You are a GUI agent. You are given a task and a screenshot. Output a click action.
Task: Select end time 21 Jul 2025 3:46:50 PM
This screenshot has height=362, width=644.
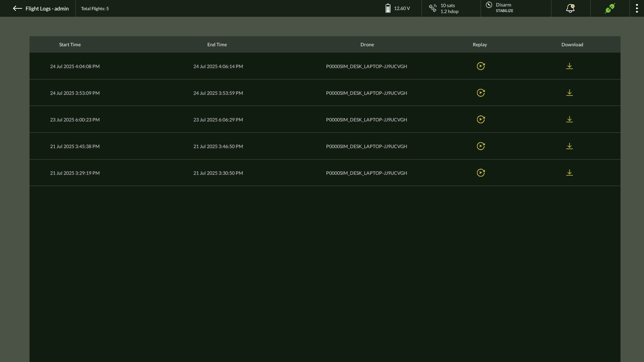click(x=218, y=146)
